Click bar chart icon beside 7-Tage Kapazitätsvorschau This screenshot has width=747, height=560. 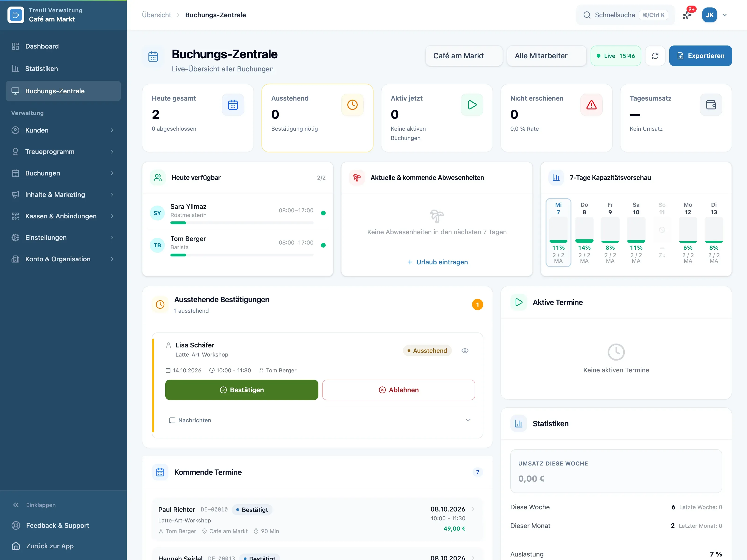[x=556, y=178]
